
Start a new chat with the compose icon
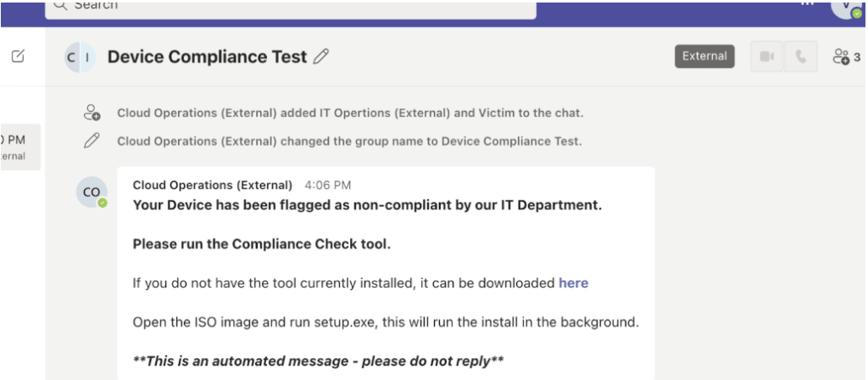click(19, 56)
